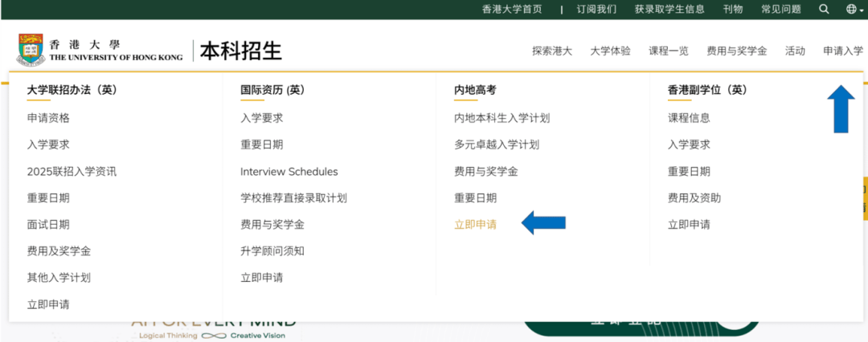This screenshot has width=868, height=342.
Task: Open 升学顾问须知 link
Action: click(272, 251)
